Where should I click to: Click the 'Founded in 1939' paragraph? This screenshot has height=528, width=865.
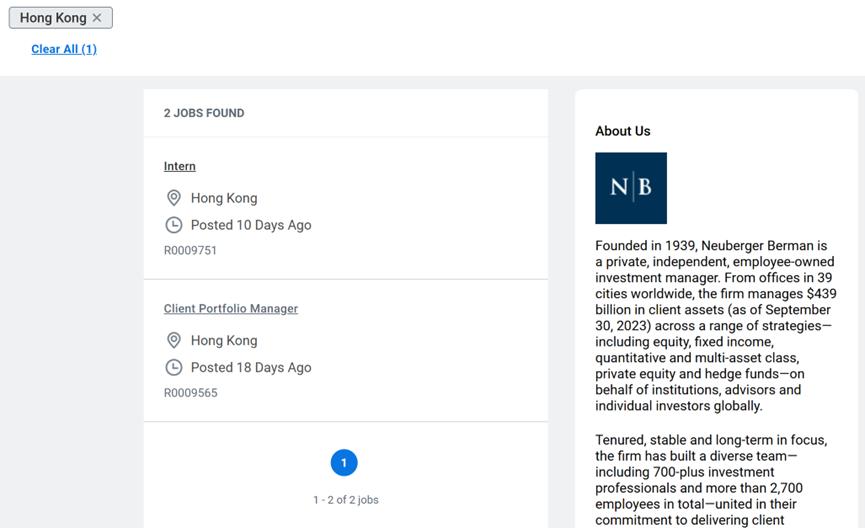(714, 326)
